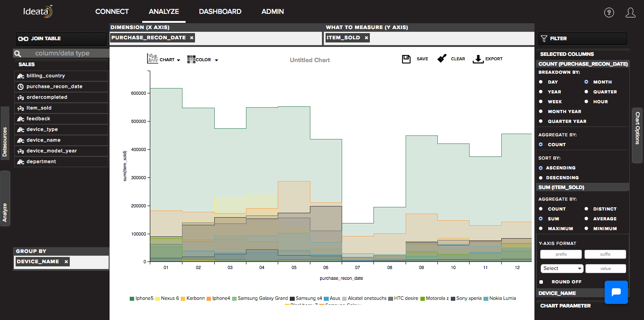This screenshot has height=320, width=644.
Task: Select the DAY breakdown option
Action: coord(541,82)
